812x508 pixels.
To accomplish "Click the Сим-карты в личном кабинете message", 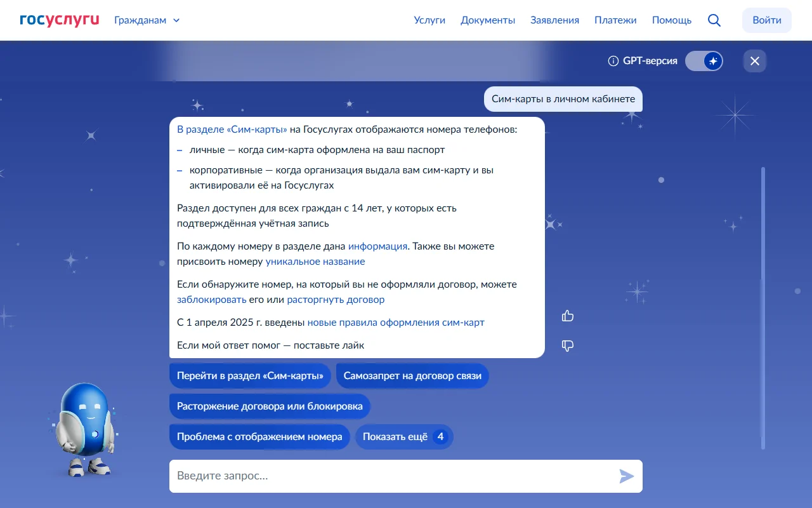I will coord(563,99).
